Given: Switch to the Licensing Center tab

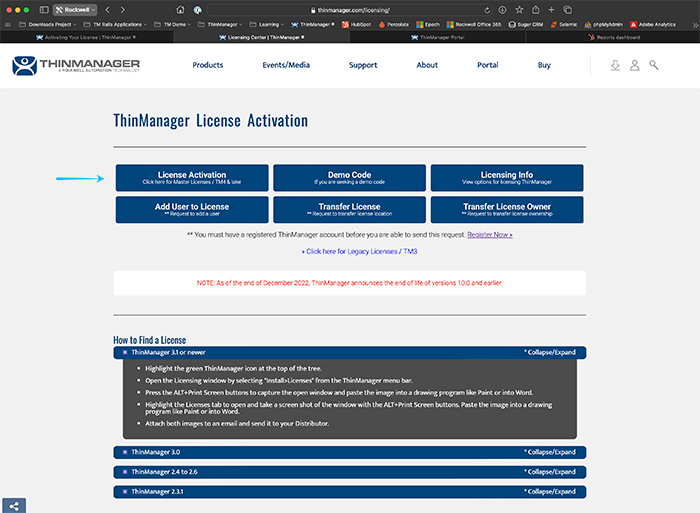Looking at the screenshot, I should [262, 38].
